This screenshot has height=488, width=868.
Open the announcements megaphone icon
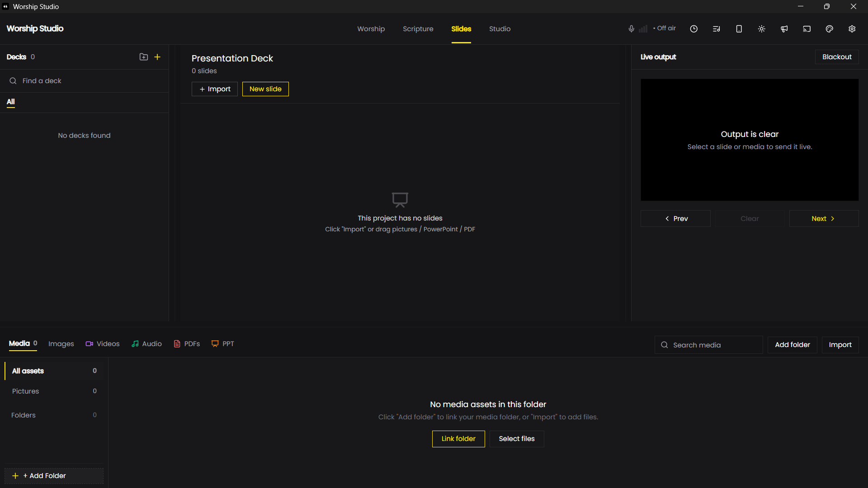tap(784, 29)
